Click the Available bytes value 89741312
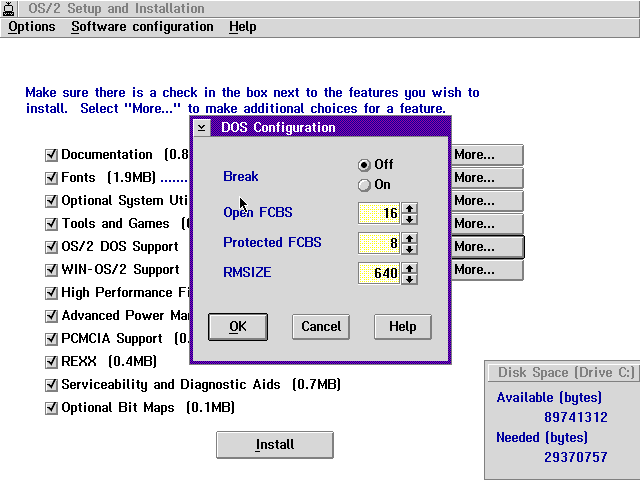Screen dimensions: 640x480 [x=576, y=417]
